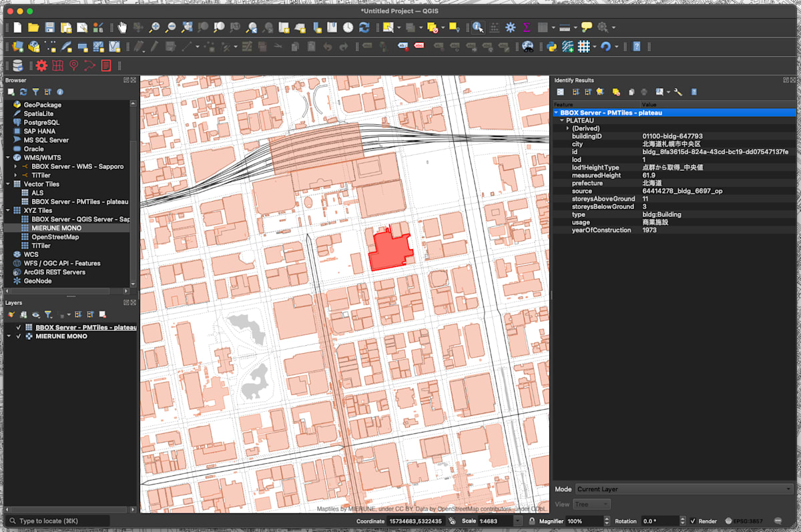Click the Zoom In magnifier tool

point(154,27)
